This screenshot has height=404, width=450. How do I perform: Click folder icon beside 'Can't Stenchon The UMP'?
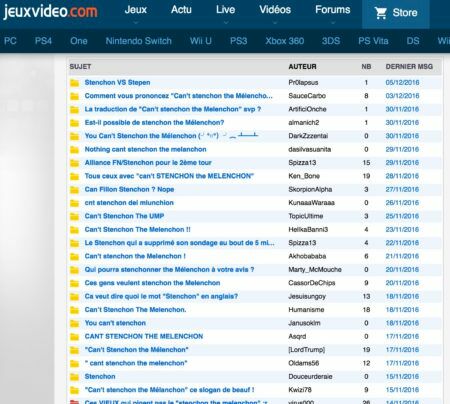(x=74, y=216)
